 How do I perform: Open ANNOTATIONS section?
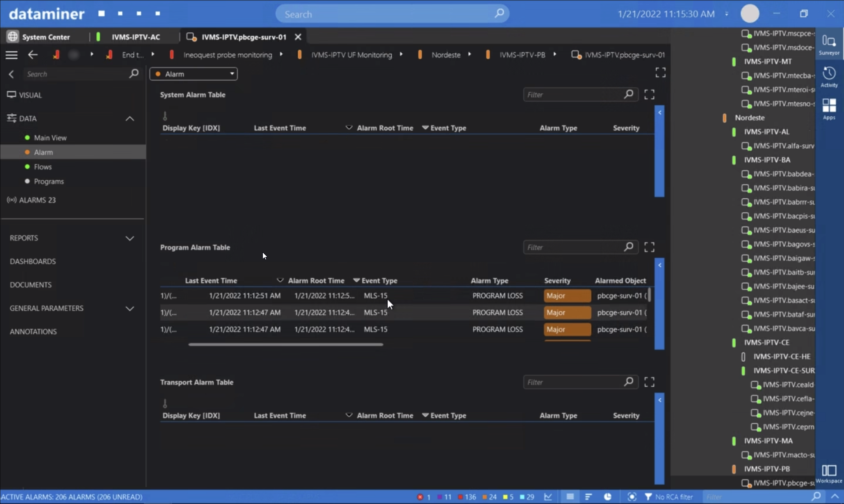(33, 331)
